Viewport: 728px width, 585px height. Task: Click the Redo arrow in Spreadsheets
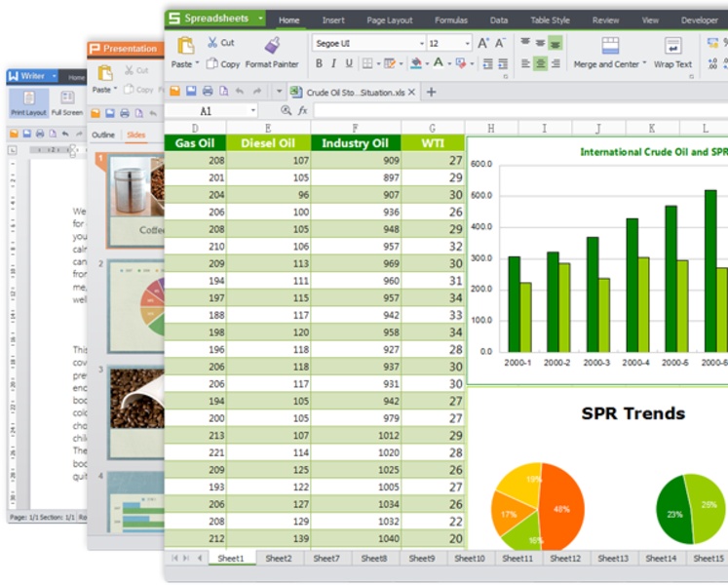coord(256,91)
